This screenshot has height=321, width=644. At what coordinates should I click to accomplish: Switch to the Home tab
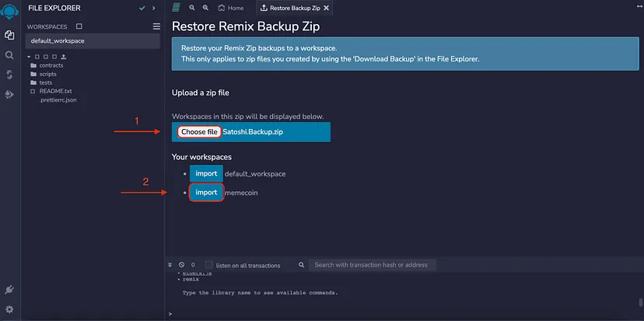click(231, 8)
